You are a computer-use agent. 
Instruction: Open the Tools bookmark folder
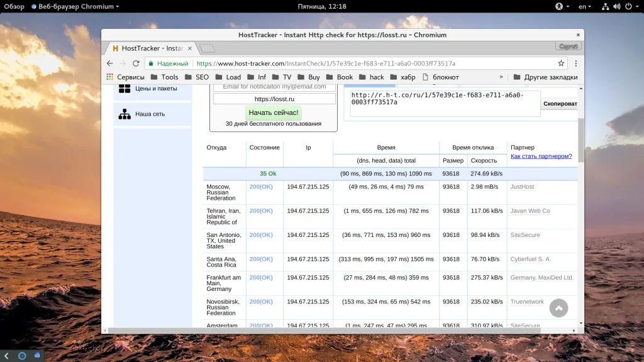click(164, 77)
